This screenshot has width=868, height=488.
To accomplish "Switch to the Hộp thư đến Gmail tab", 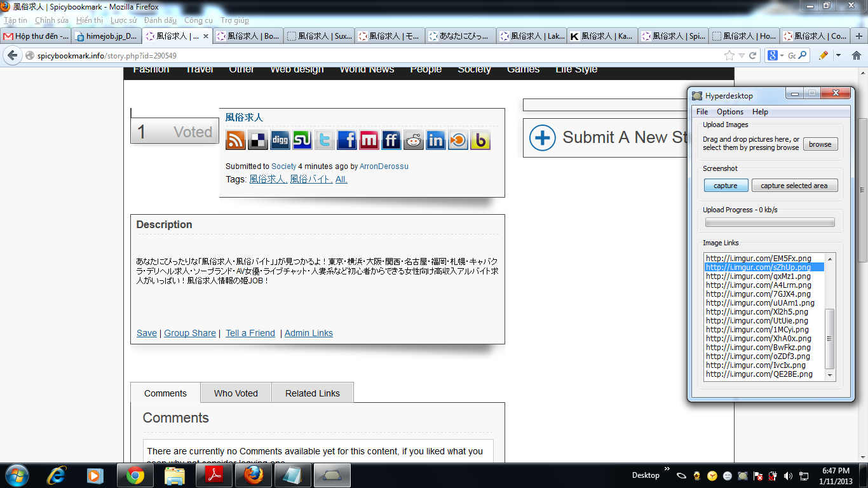I will pos(36,36).
